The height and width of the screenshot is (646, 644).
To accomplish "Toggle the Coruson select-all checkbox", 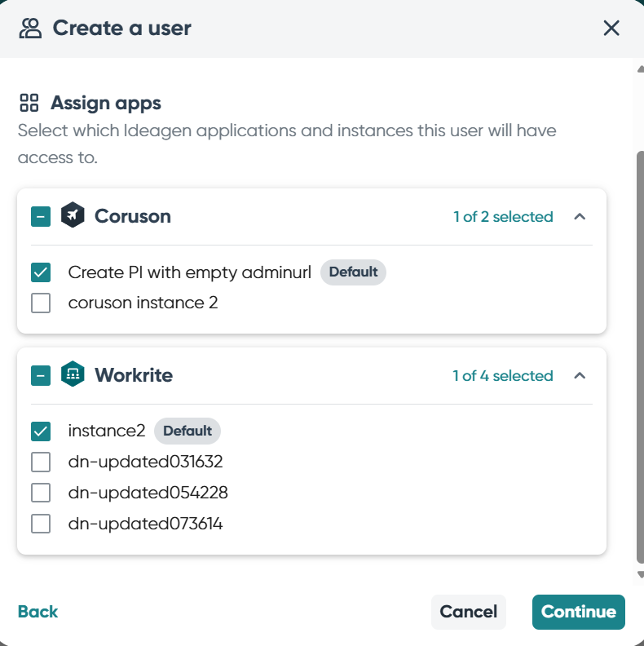I will [41, 217].
